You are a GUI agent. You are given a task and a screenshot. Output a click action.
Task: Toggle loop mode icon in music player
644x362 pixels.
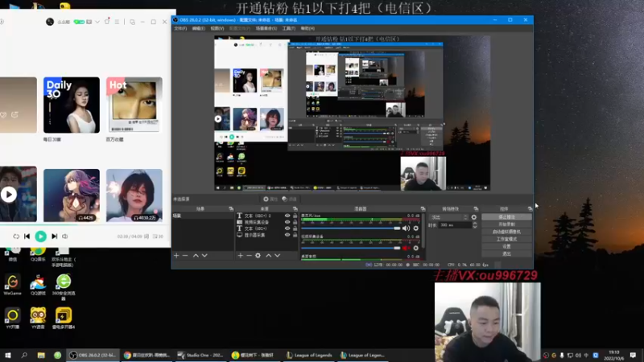click(x=16, y=237)
